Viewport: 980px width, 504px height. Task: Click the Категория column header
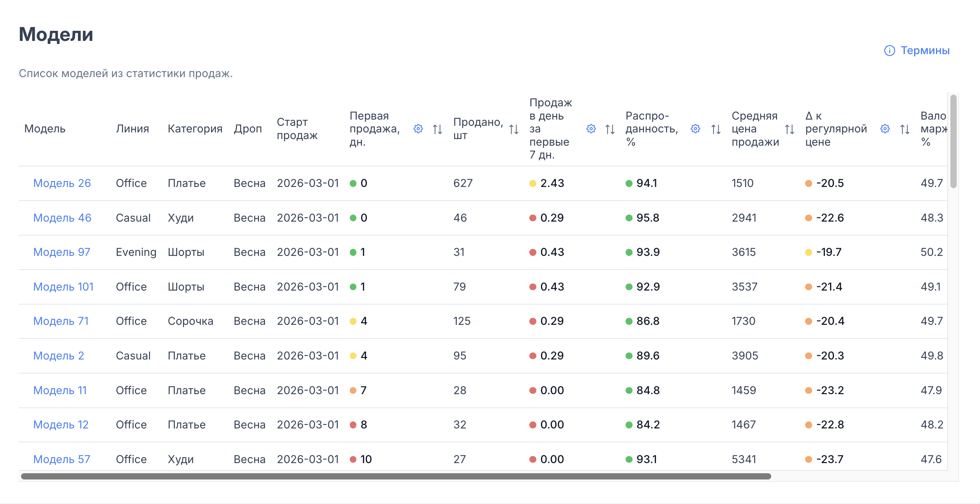point(195,129)
